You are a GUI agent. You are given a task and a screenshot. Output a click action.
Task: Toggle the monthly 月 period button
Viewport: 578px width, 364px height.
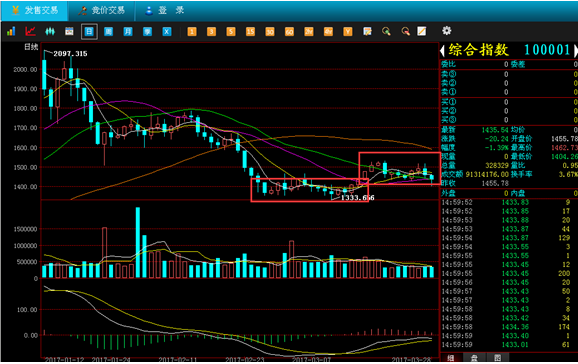pyautogui.click(x=128, y=31)
